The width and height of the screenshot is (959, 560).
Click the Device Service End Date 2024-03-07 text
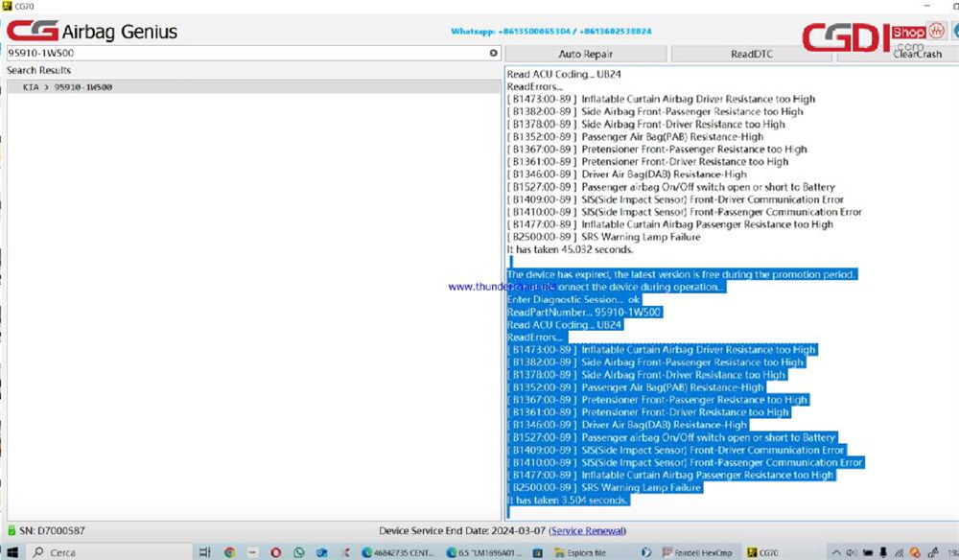click(462, 530)
